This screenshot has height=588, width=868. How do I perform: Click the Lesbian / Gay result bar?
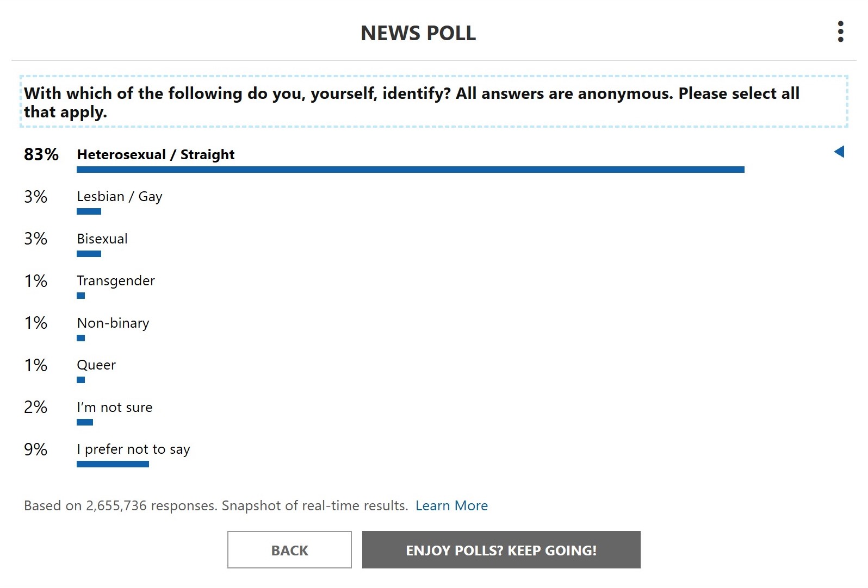pyautogui.click(x=89, y=211)
